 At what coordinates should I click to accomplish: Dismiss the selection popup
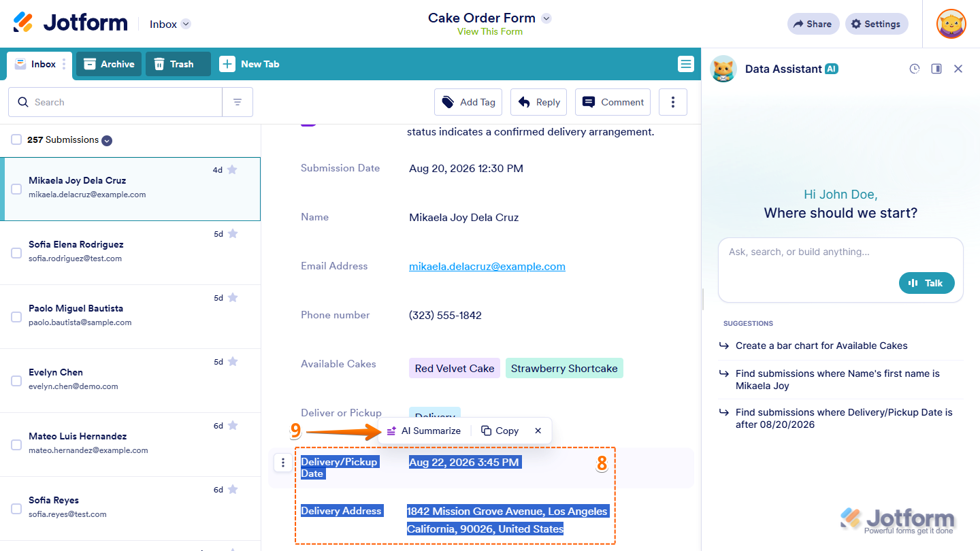(x=538, y=431)
